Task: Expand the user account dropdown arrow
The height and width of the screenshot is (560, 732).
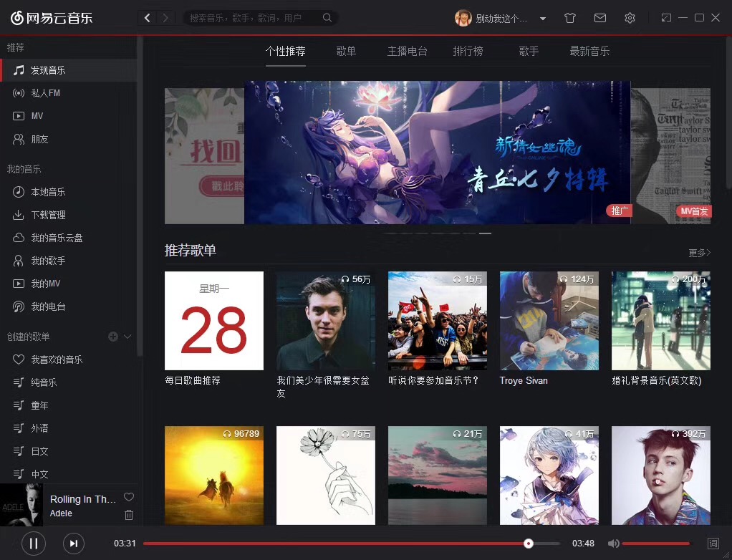Action: pyautogui.click(x=543, y=19)
